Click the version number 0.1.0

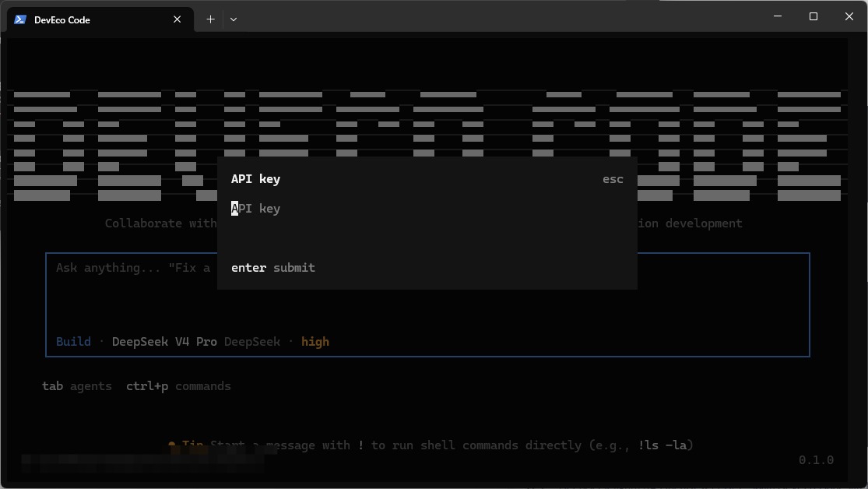816,460
